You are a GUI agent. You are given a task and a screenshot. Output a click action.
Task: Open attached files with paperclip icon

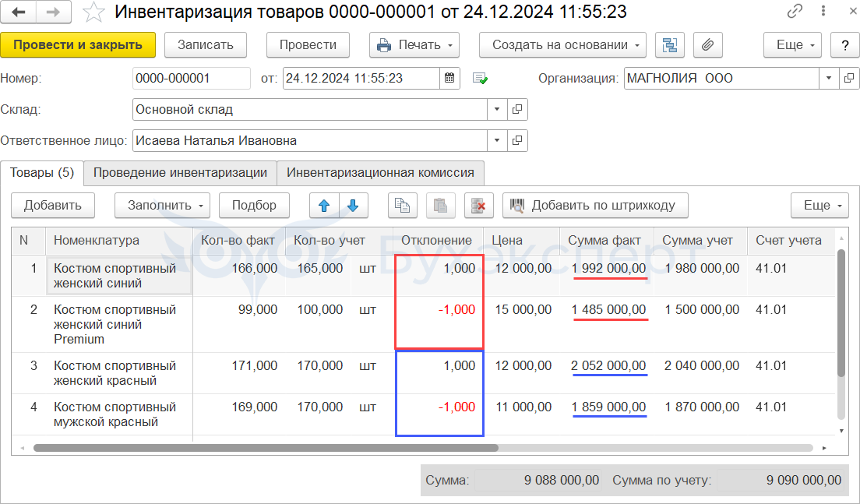tap(707, 45)
